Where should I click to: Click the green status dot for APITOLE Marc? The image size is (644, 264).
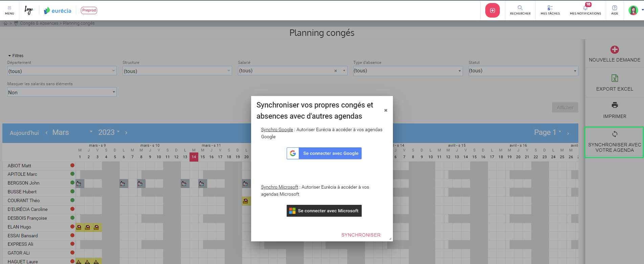click(72, 174)
